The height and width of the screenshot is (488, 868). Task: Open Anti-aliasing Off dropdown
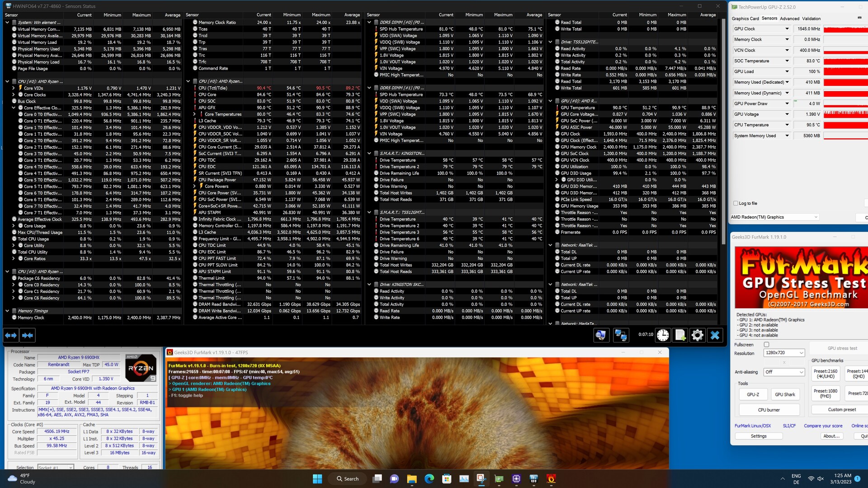coord(784,372)
